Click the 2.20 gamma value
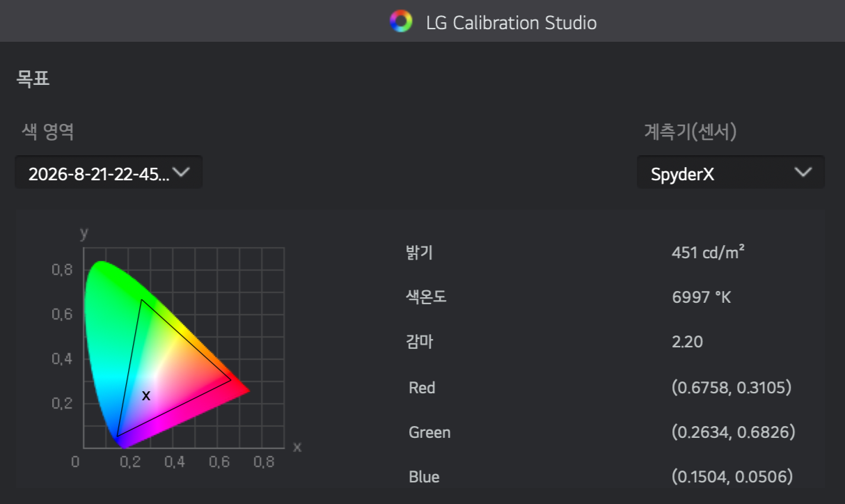845x504 pixels. coord(687,342)
